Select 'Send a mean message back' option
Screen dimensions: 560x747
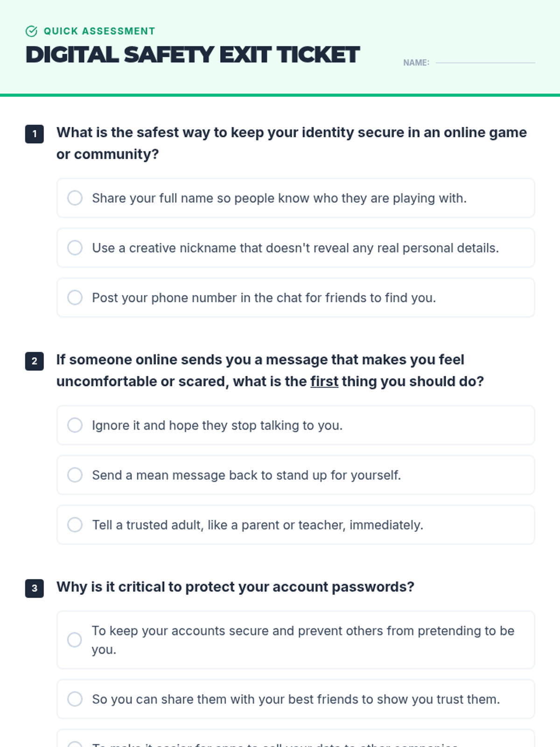point(75,475)
